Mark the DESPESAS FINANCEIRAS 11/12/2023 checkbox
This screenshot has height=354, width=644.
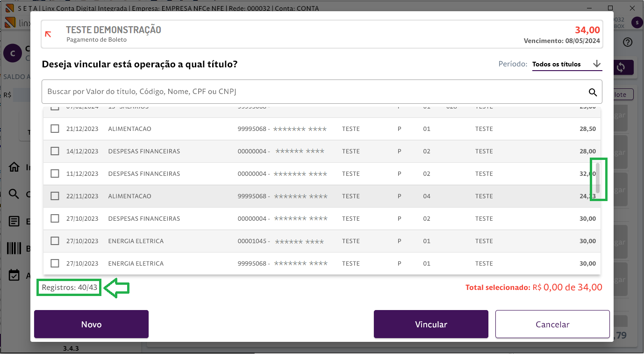[x=55, y=173]
